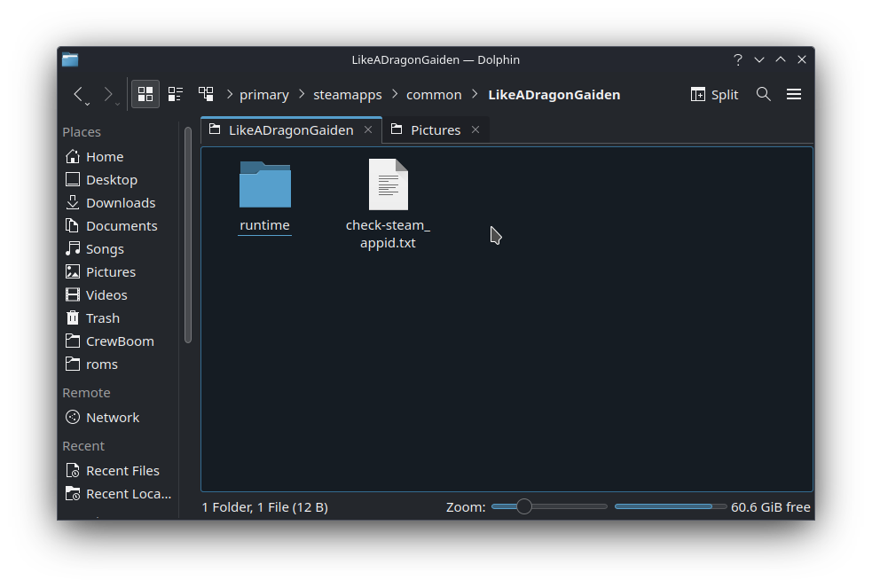Click the status text '1 Folder, 1 File (12 B)'
The width and height of the screenshot is (872, 588).
coord(264,507)
